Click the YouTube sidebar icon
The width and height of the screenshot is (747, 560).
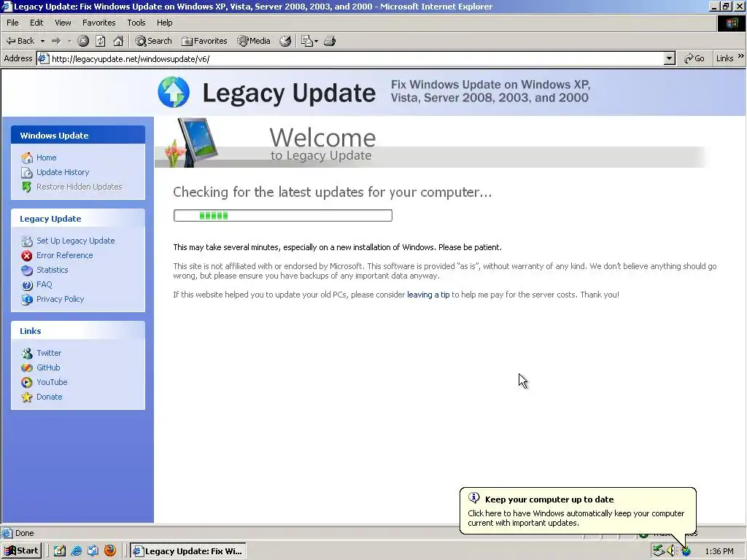click(x=27, y=382)
